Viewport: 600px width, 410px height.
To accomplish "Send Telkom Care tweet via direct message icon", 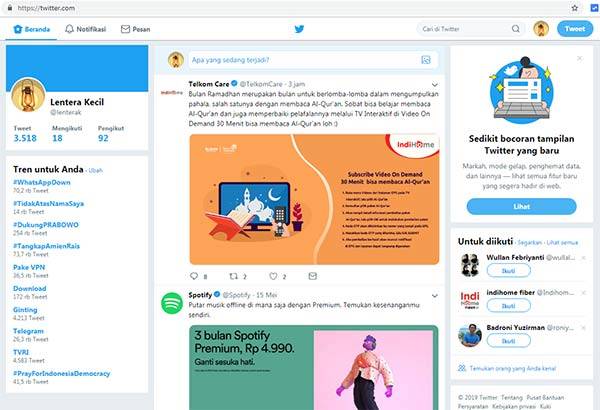I will [x=313, y=276].
